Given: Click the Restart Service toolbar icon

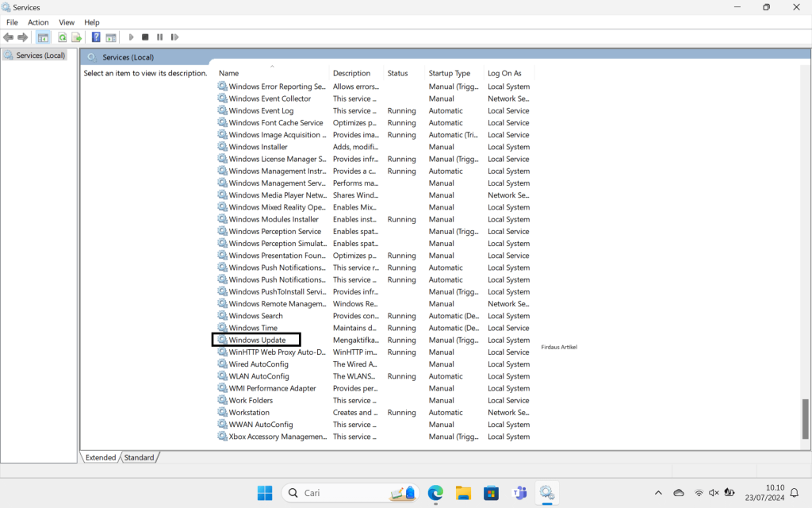Looking at the screenshot, I should (x=174, y=37).
